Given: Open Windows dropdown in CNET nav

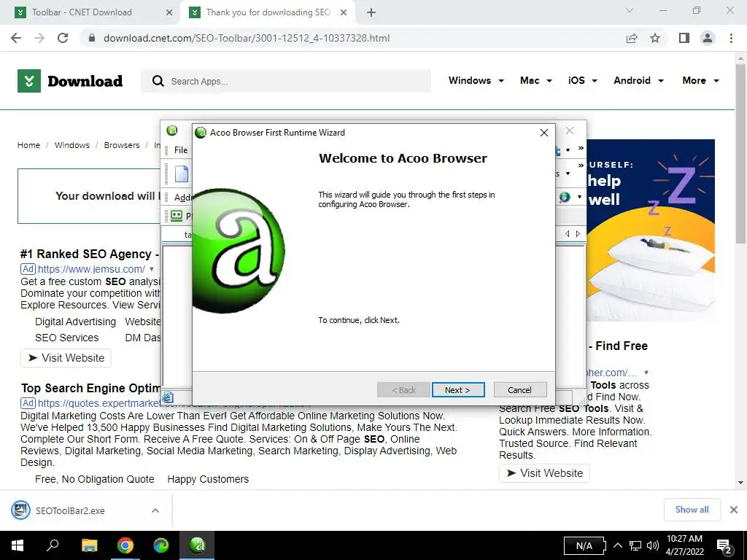Looking at the screenshot, I should click(476, 80).
